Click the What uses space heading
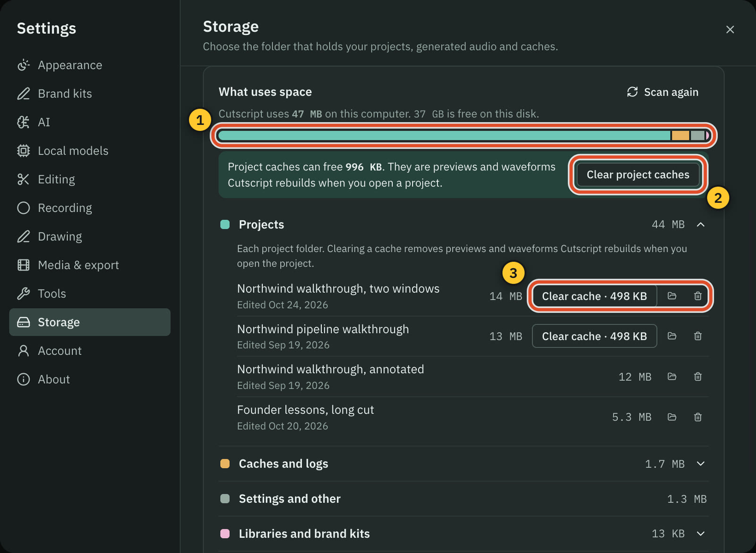This screenshot has width=756, height=553. click(265, 92)
